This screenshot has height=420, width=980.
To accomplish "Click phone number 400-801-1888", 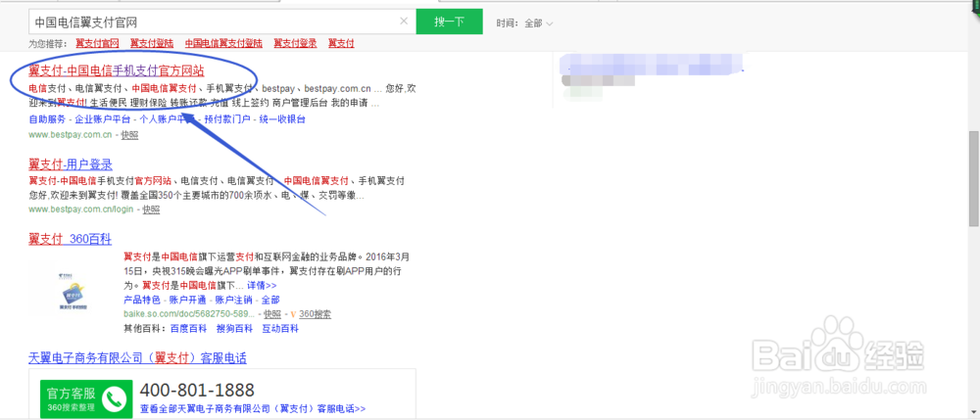I will coord(197,391).
